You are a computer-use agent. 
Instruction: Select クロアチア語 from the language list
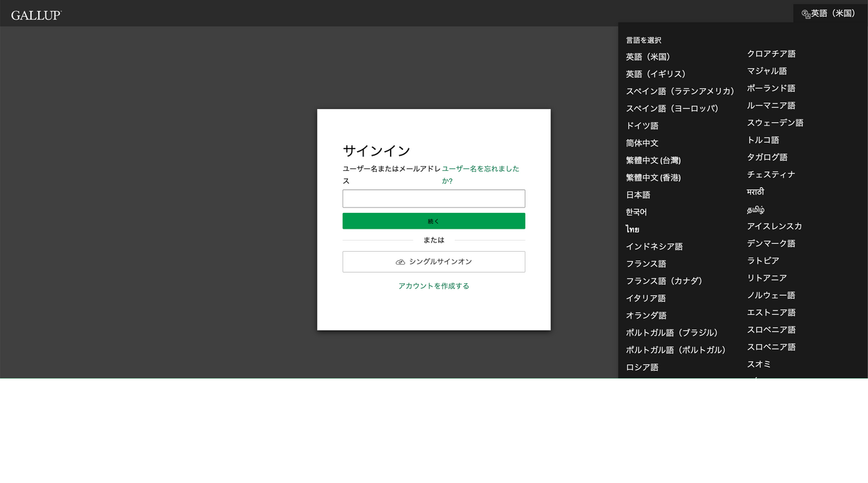(x=771, y=54)
